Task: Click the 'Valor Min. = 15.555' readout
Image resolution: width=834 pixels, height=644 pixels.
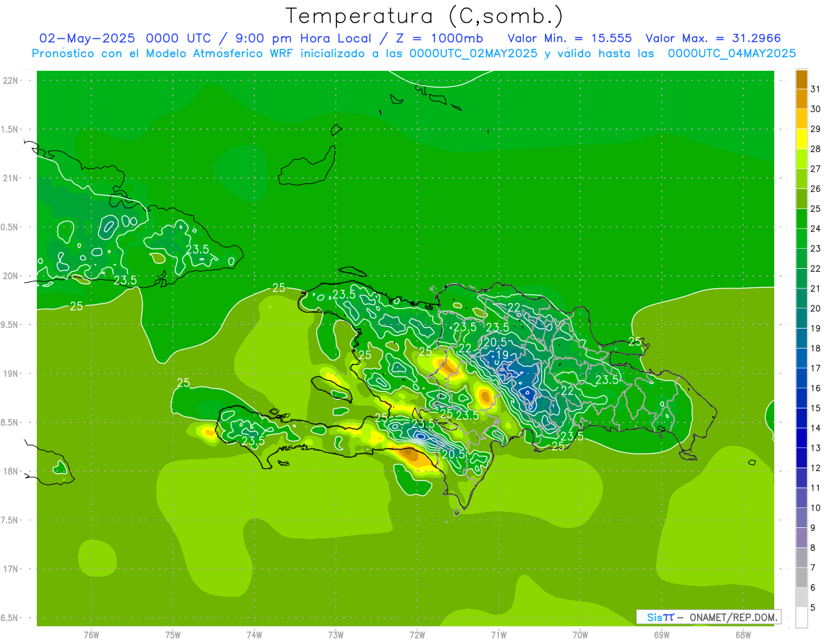Action: (x=570, y=38)
